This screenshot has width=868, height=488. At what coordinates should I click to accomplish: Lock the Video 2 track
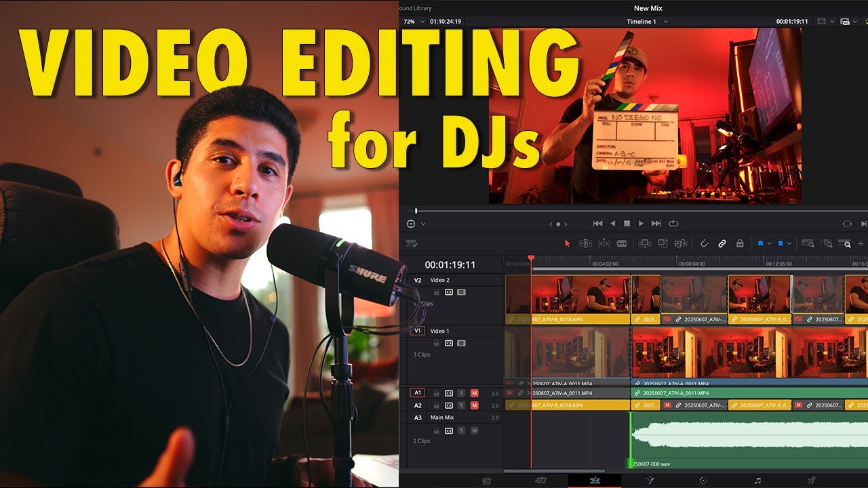[x=437, y=292]
